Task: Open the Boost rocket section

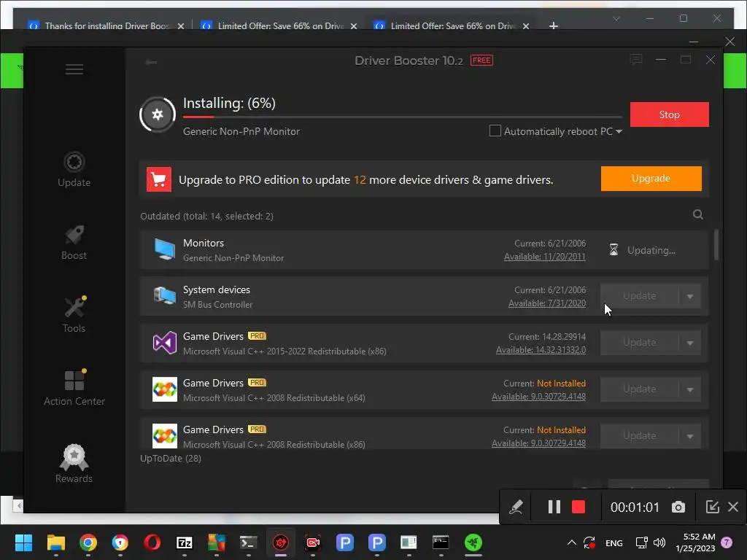Action: point(74,243)
